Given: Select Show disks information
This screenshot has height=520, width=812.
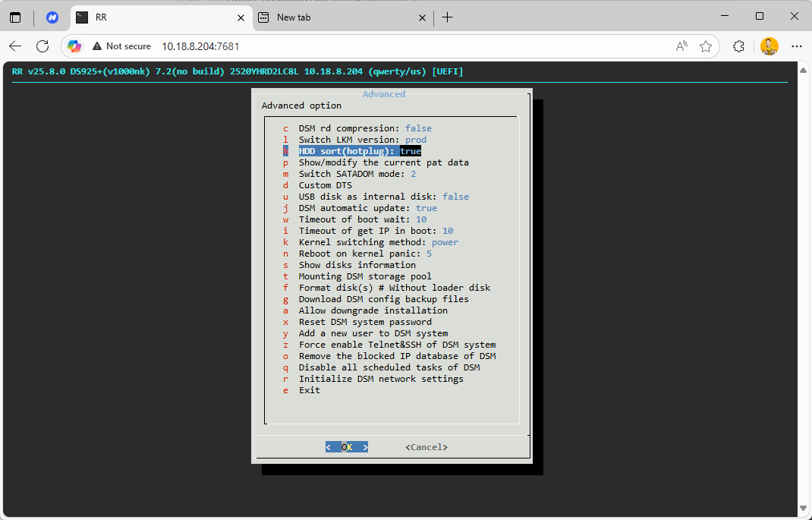Looking at the screenshot, I should pos(350,265).
